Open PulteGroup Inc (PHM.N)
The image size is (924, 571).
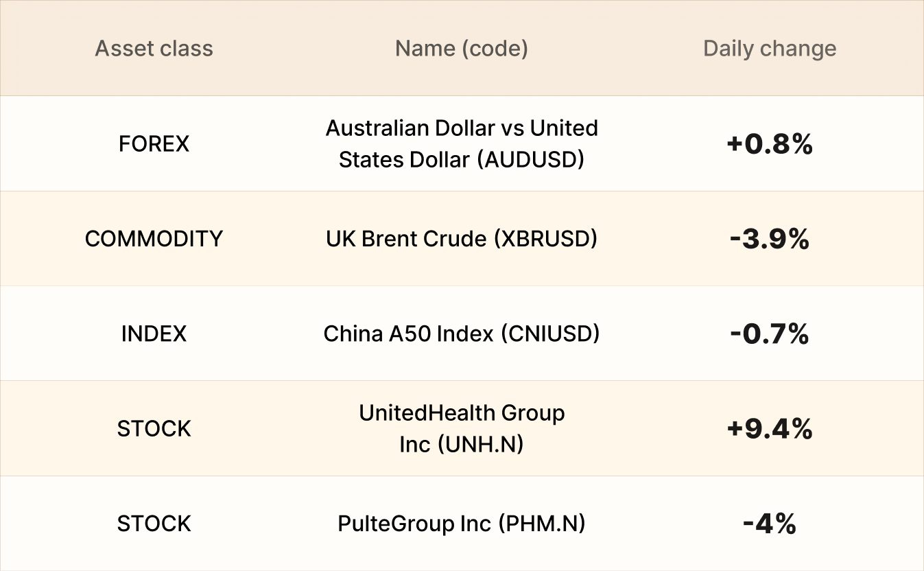(462, 524)
